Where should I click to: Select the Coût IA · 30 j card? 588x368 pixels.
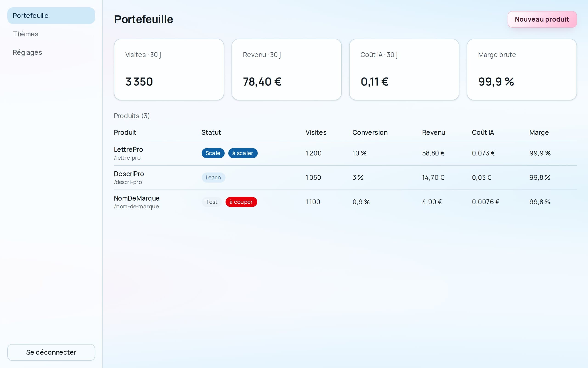[404, 69]
